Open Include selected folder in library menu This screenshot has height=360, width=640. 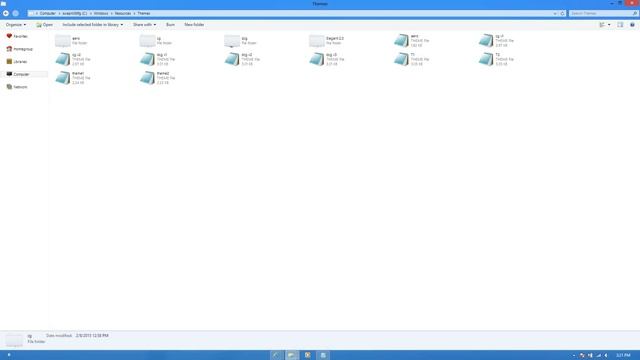[93, 25]
